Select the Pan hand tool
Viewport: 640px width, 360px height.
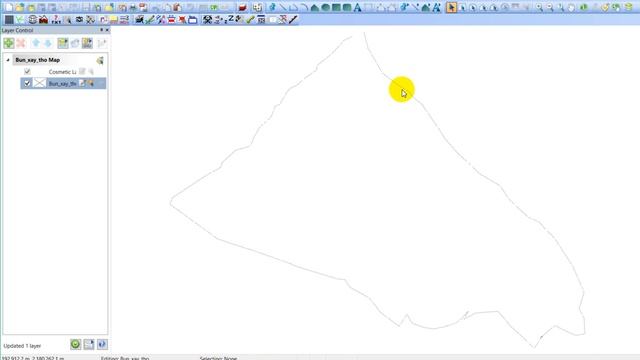tap(571, 8)
